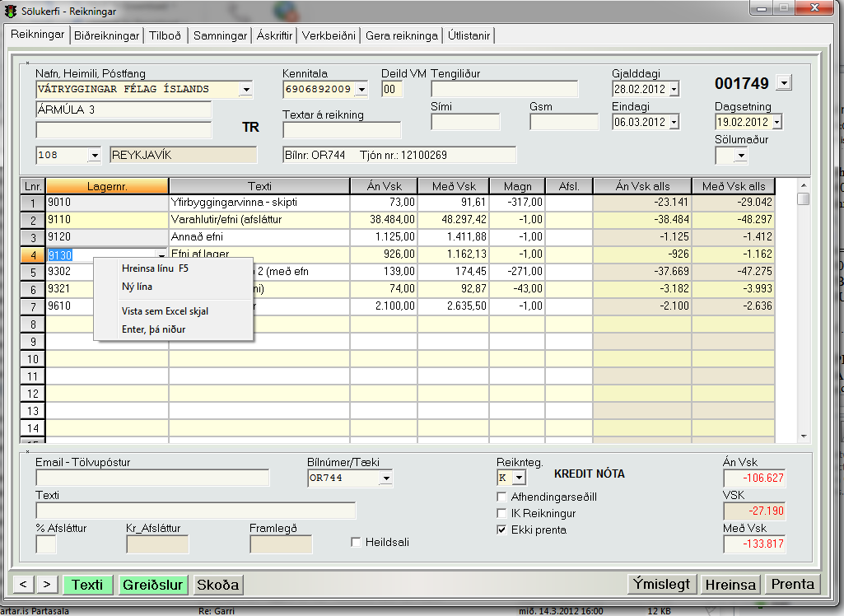Choose 'Hreinsa línu F5' from context menu
The height and width of the screenshot is (616, 844).
click(156, 268)
